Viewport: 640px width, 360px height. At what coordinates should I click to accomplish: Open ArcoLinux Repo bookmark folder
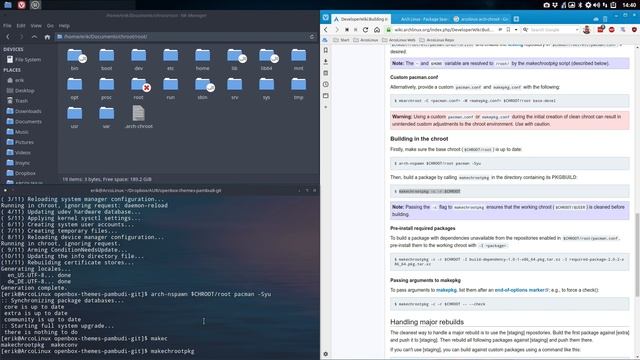coord(437,40)
